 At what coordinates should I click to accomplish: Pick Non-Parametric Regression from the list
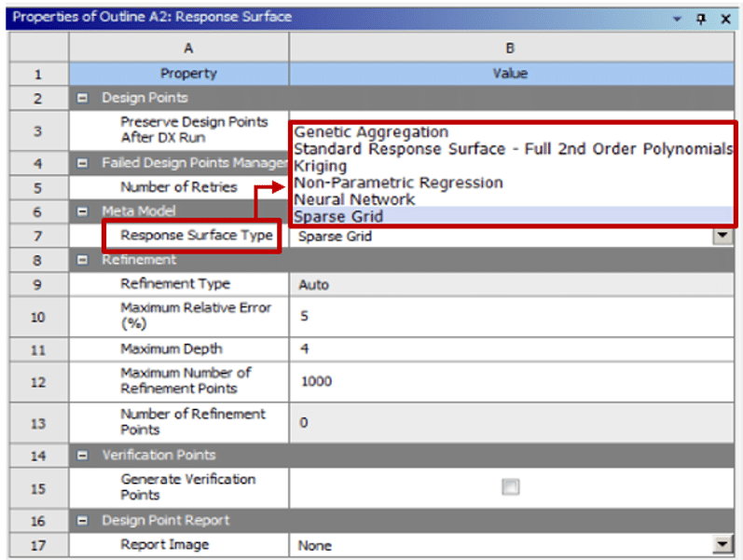coord(398,183)
